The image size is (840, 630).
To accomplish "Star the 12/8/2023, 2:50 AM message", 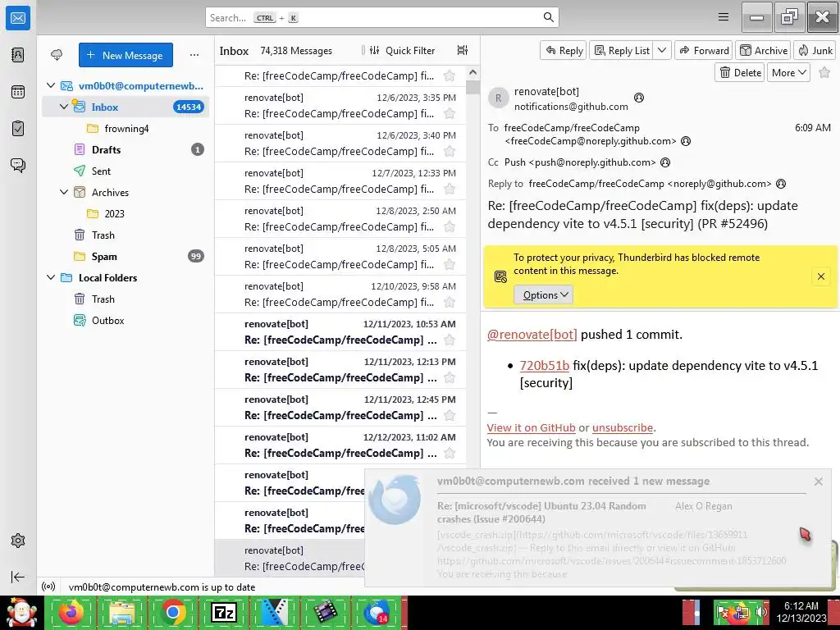I will [x=450, y=227].
